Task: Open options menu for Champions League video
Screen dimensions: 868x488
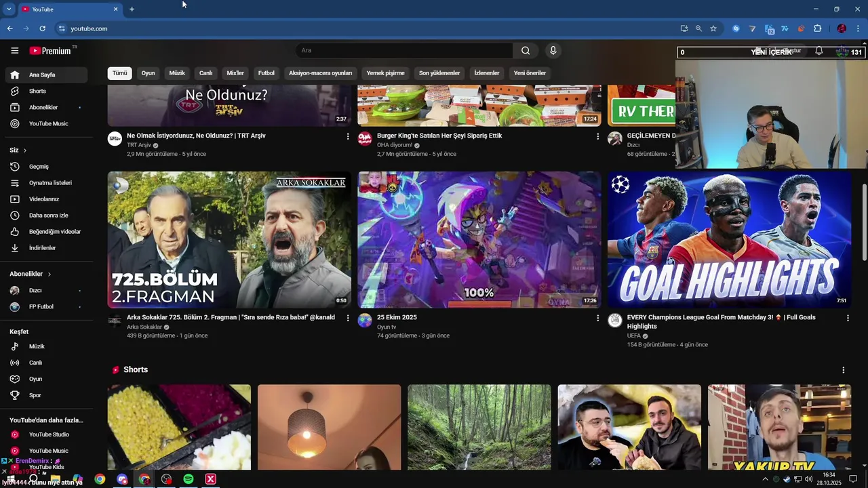Action: [x=848, y=318]
